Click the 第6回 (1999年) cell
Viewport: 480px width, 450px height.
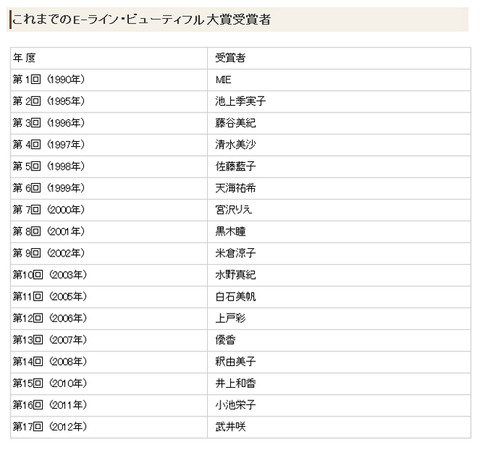(109, 188)
